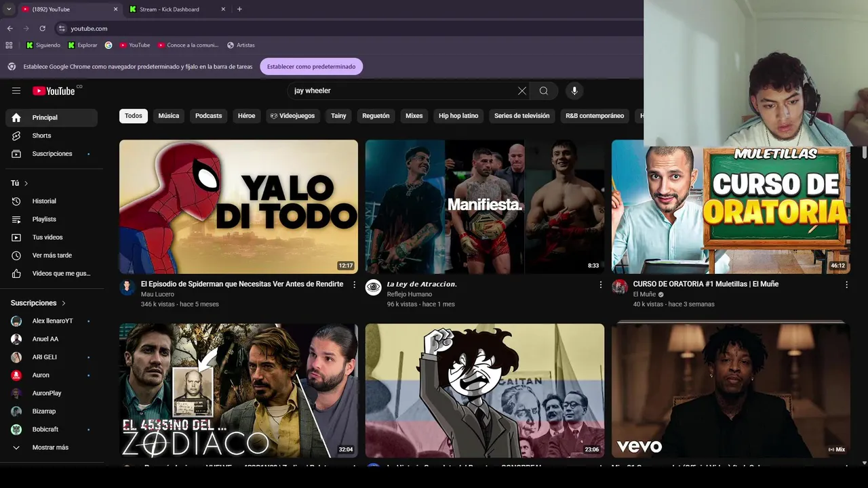Open Tus videos in the sidebar
This screenshot has height=488, width=868.
coord(52,237)
